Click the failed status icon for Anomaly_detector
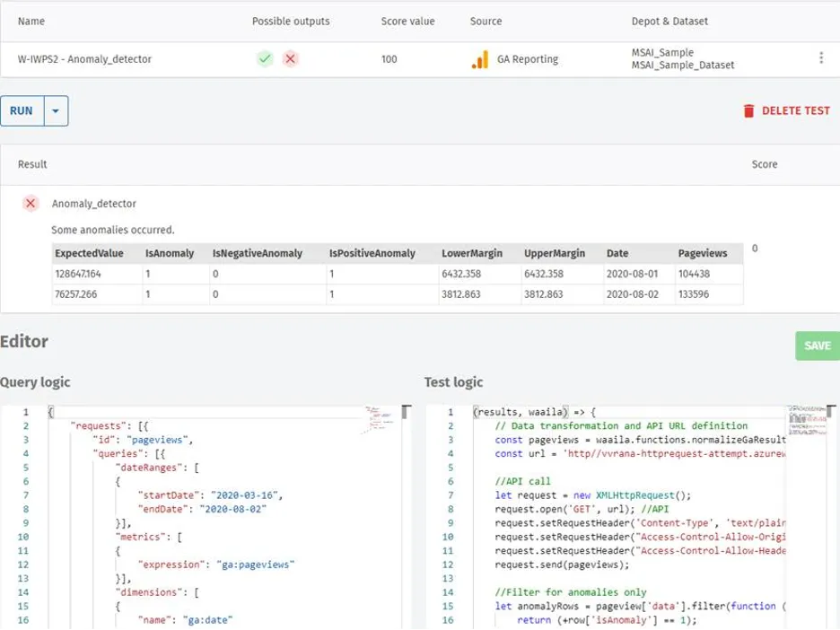840x630 pixels. pos(31,204)
